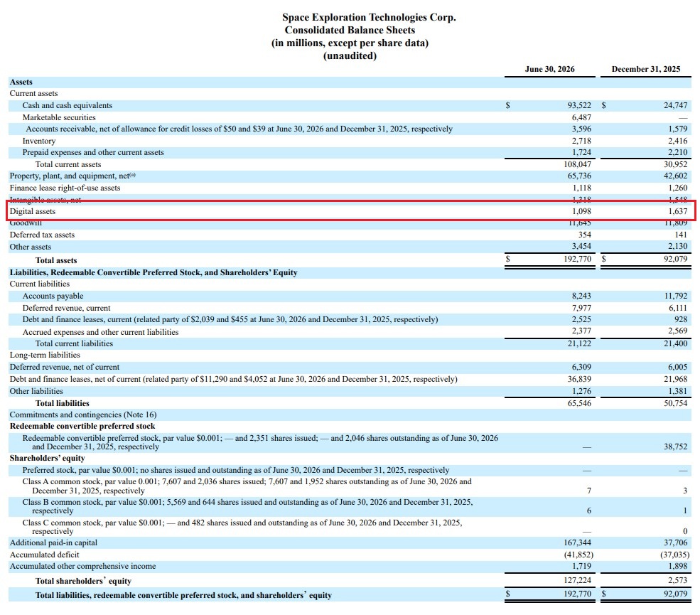Click the 'Inventory' row label
This screenshot has width=700, height=615.
coord(39,141)
